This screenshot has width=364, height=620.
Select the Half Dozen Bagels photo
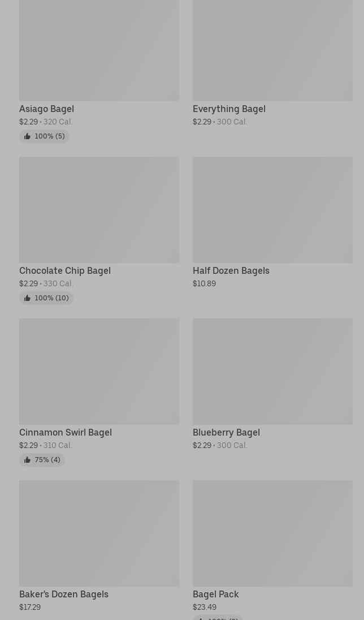click(272, 210)
